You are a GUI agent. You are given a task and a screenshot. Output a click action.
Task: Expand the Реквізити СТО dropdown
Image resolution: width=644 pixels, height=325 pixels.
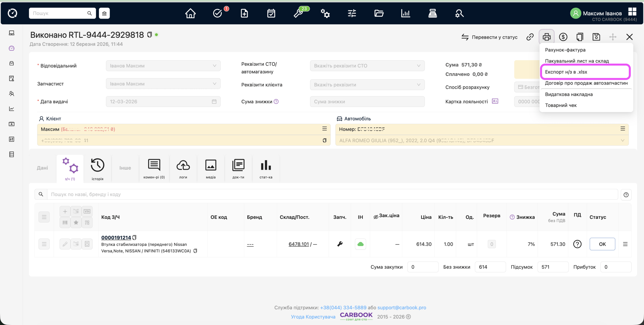(367, 66)
